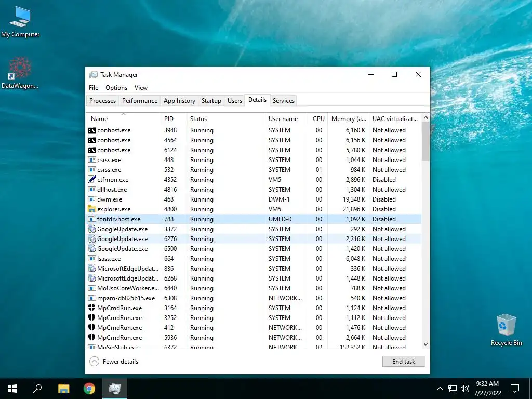Open Recycle Bin desktop icon

pyautogui.click(x=506, y=330)
